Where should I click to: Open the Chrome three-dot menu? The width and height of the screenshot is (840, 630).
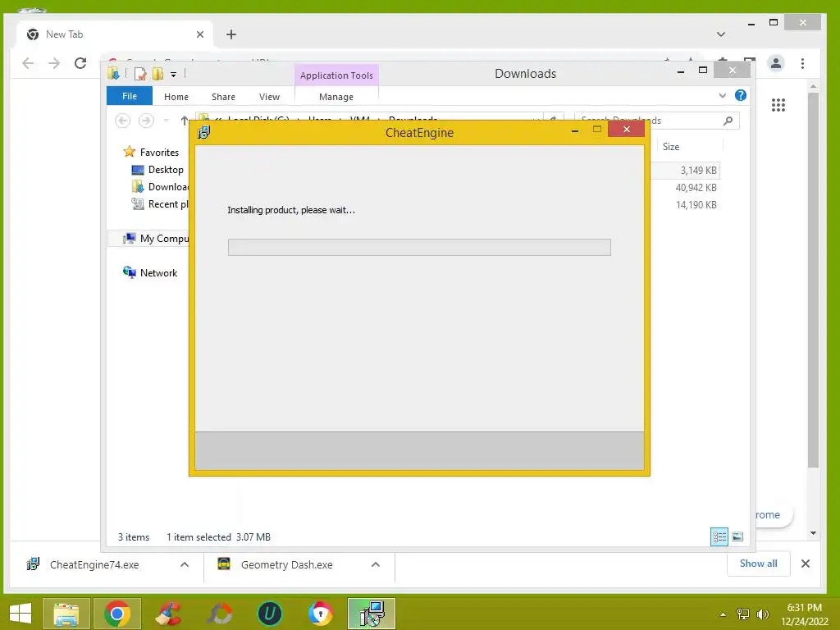coord(802,63)
